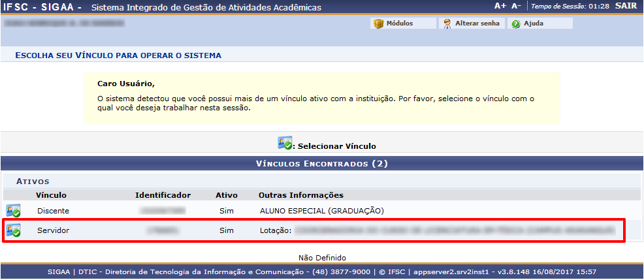The width and height of the screenshot is (644, 280).
Task: Click the Servidor identifier number
Action: pos(163,230)
